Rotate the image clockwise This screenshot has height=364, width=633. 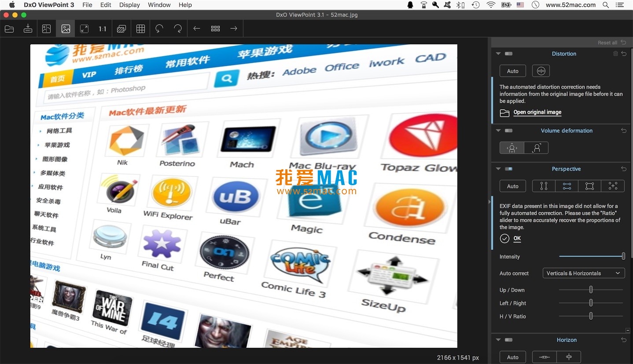pos(178,29)
